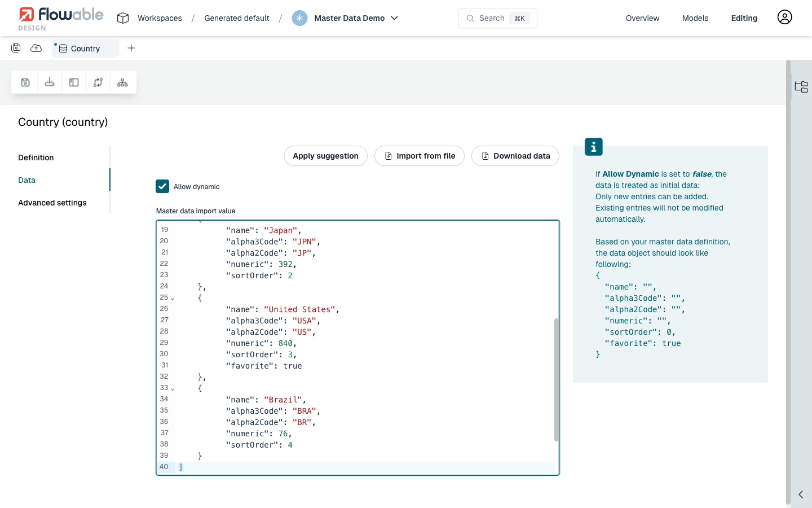The image size is (812, 508).
Task: Expand the collapsed right sidebar chevron
Action: 801,494
